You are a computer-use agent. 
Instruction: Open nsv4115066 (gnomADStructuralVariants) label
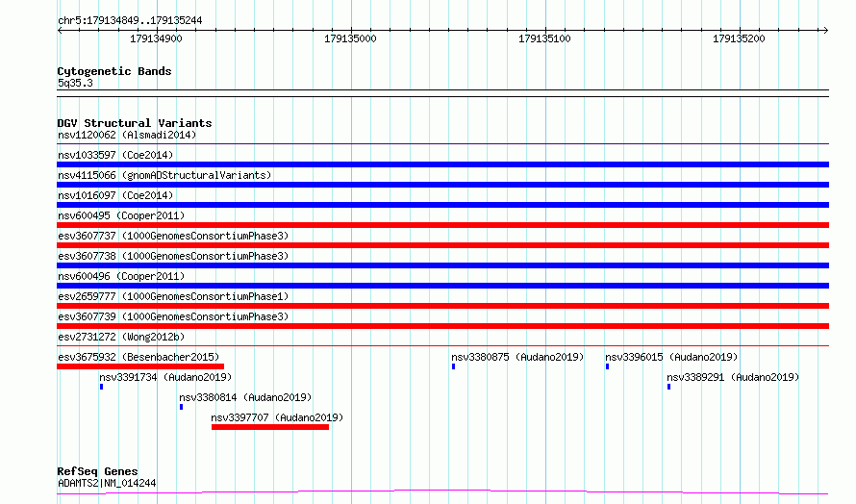pyautogui.click(x=164, y=175)
